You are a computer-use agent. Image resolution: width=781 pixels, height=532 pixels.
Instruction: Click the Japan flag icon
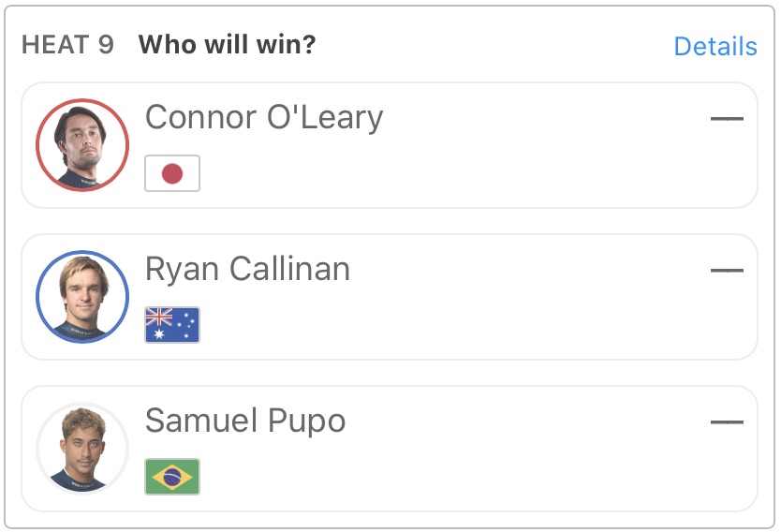point(172,173)
